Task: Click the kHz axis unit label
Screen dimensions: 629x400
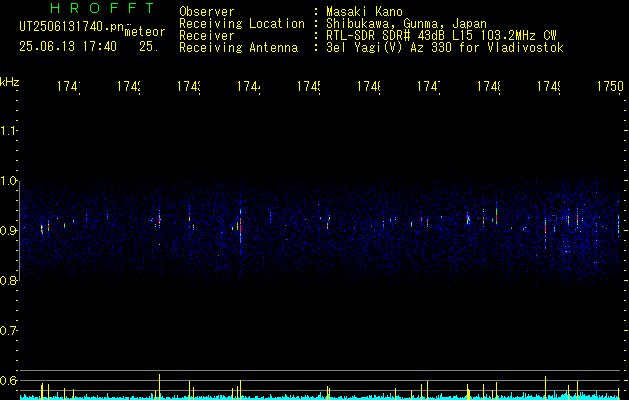Action: [9, 81]
